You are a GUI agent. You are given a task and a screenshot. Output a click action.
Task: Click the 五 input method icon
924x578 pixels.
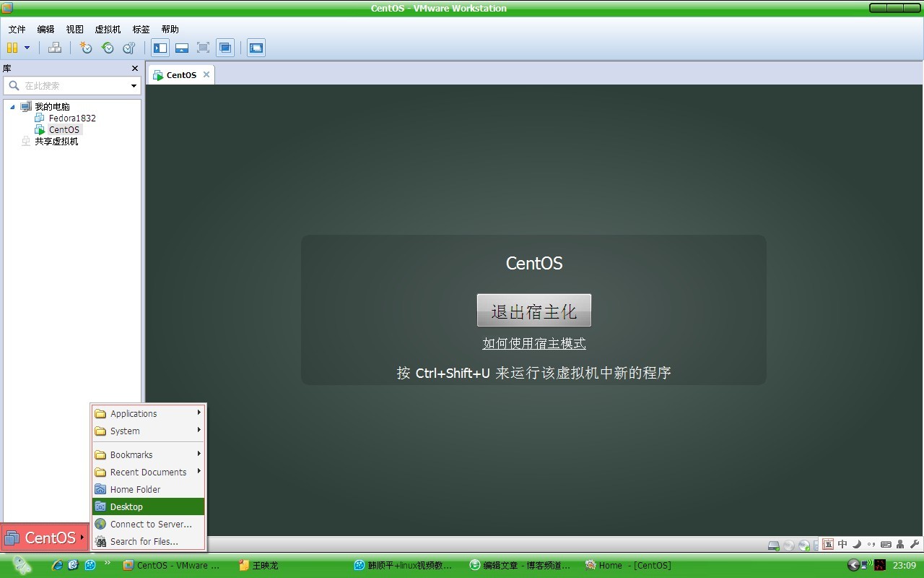[828, 545]
